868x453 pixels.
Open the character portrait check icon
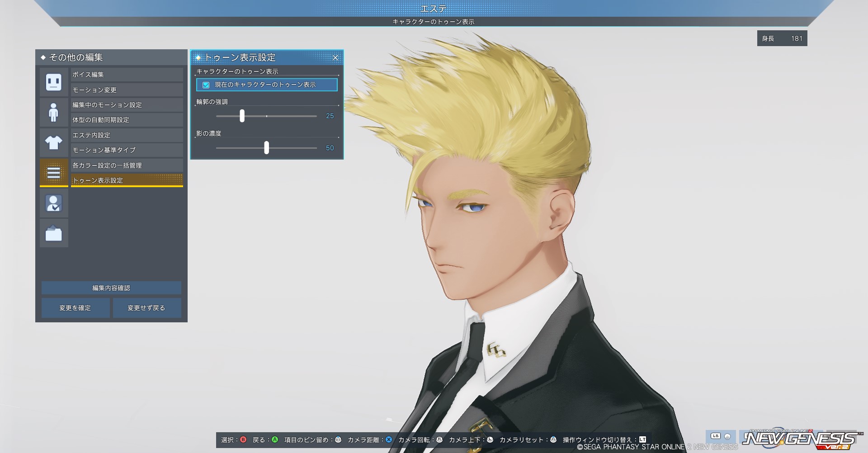click(54, 203)
